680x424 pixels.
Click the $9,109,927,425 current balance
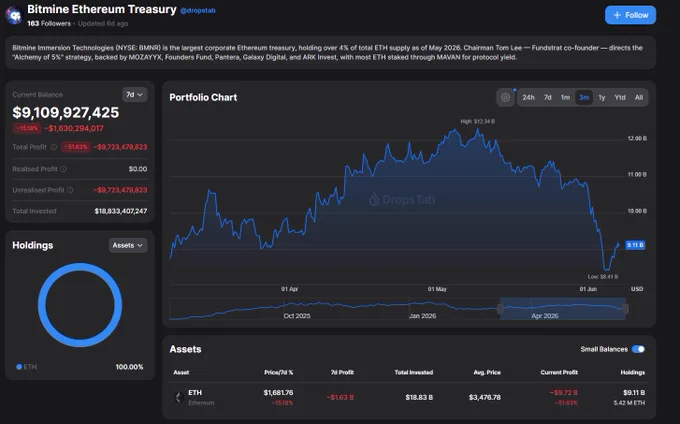coord(65,113)
